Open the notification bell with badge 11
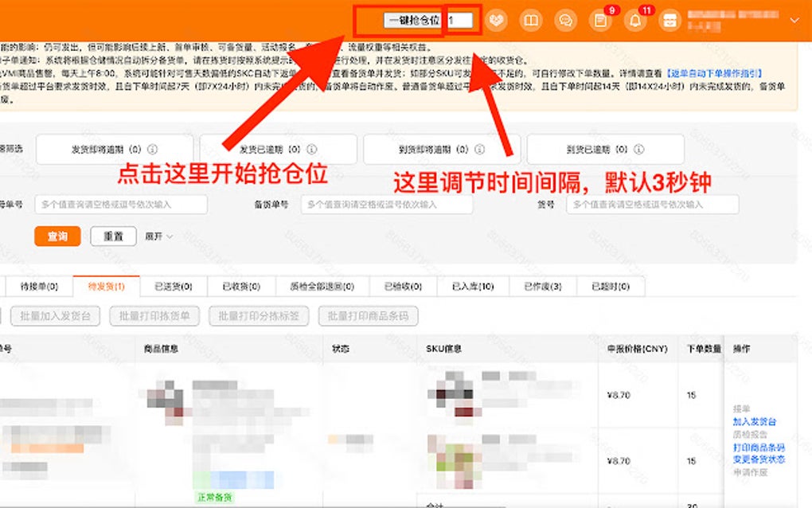The height and width of the screenshot is (508, 812). coord(635,21)
